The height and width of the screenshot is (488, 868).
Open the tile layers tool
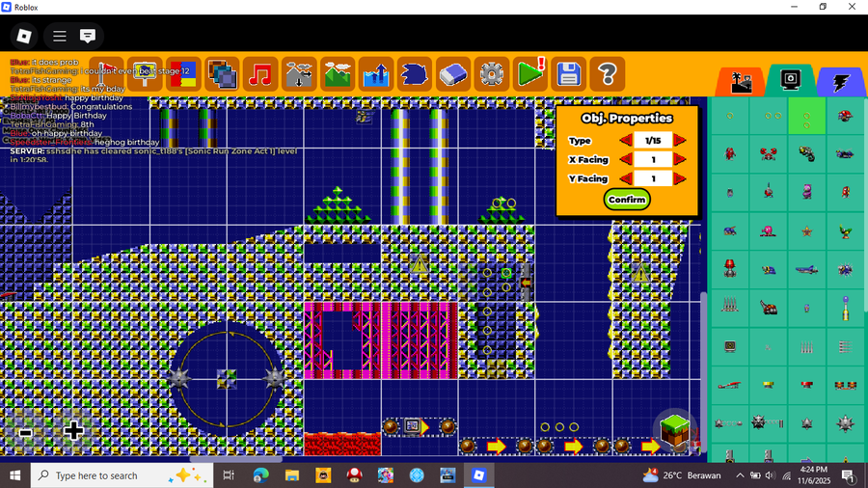click(x=222, y=73)
